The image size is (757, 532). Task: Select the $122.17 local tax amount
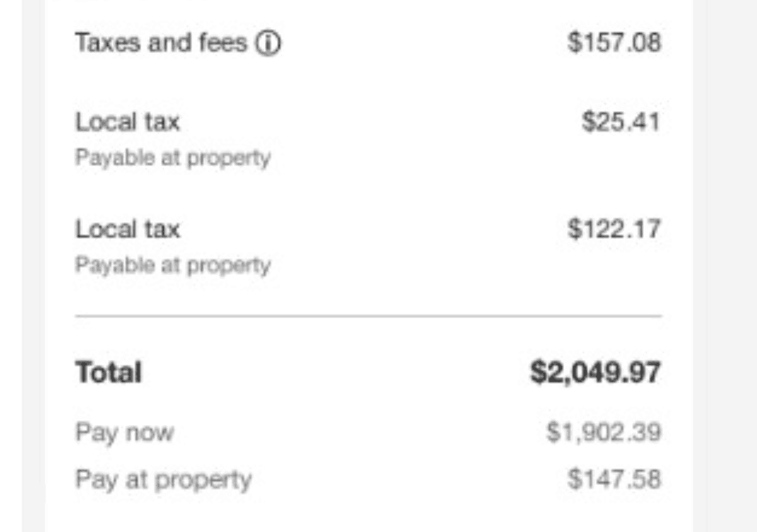pyautogui.click(x=614, y=229)
